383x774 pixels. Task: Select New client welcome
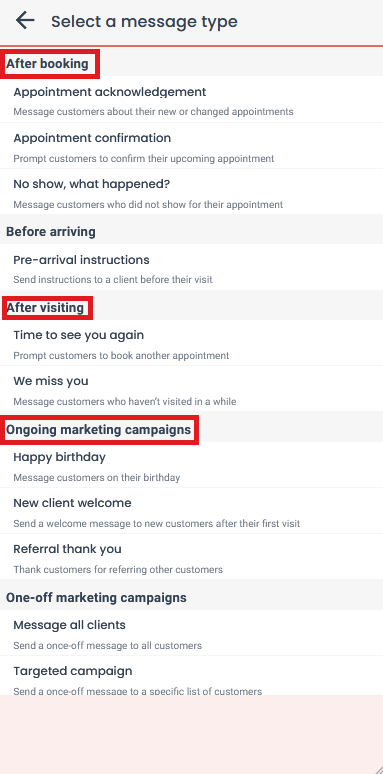point(192,511)
